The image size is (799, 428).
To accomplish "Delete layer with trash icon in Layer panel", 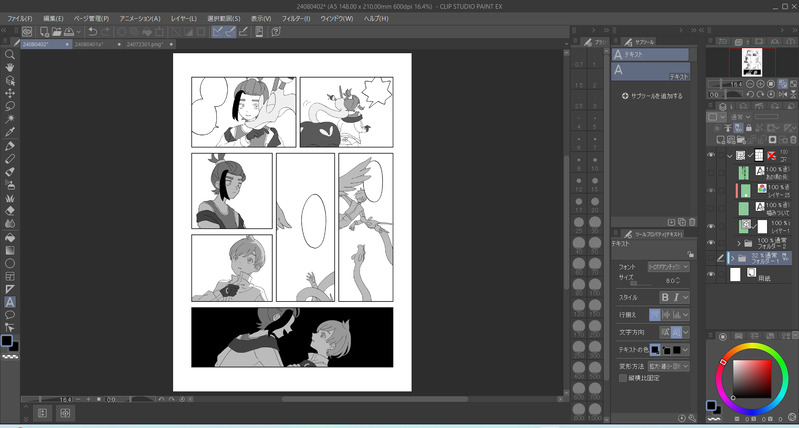I will [x=792, y=139].
